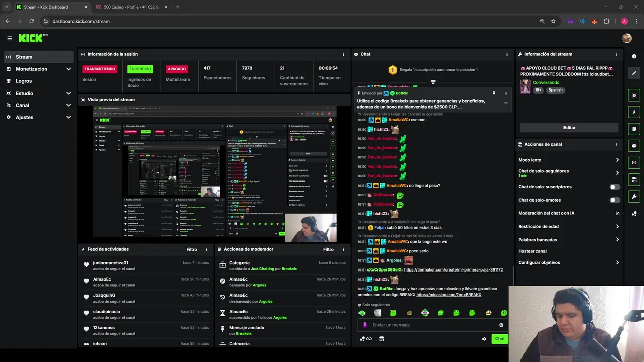
Task: Switch to the Stream - Kick Dashboard tab
Action: point(51,7)
